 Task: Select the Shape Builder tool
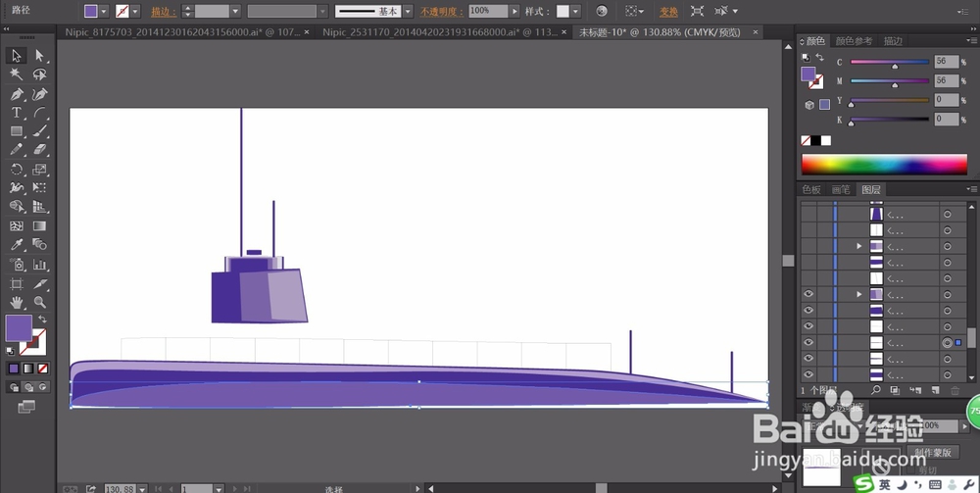[x=17, y=206]
